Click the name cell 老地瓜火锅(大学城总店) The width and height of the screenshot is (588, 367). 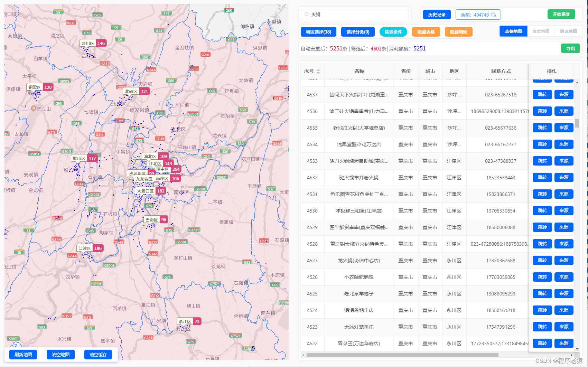(359, 128)
